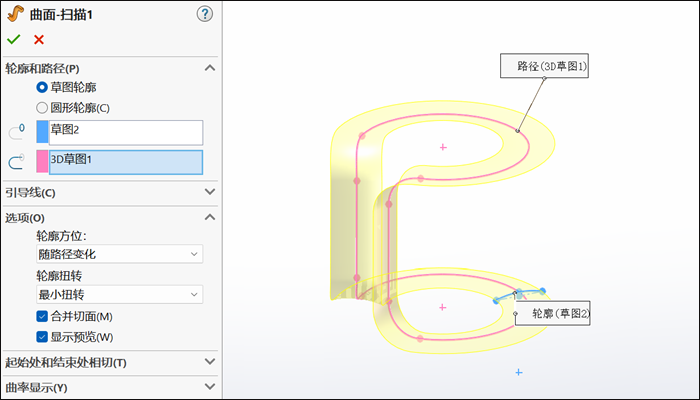
Task: Collapse the 轮廓和路径 section
Action: (x=209, y=68)
